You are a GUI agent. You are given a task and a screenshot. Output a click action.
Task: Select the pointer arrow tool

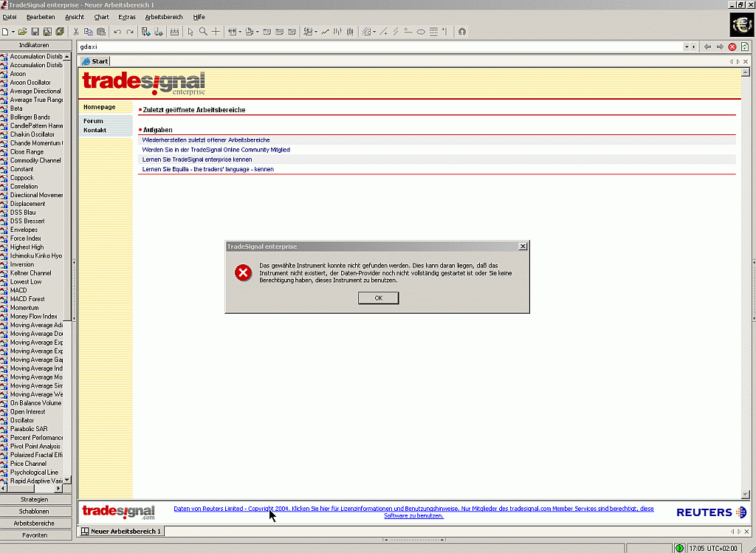tap(191, 32)
